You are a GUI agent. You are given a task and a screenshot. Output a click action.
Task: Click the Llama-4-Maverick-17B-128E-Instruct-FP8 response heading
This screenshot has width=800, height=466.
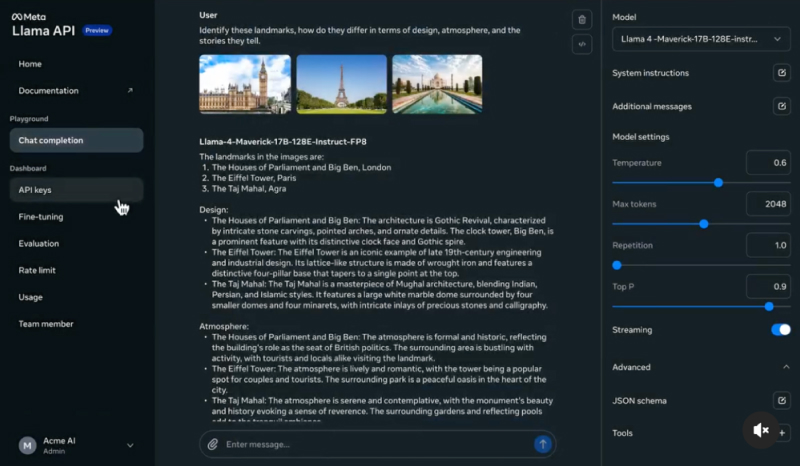pyautogui.click(x=283, y=142)
